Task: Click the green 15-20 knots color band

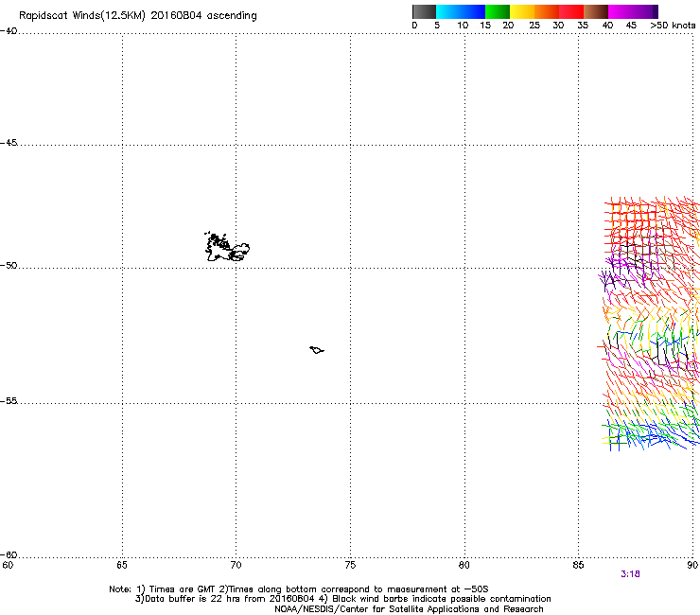Action: 498,11
